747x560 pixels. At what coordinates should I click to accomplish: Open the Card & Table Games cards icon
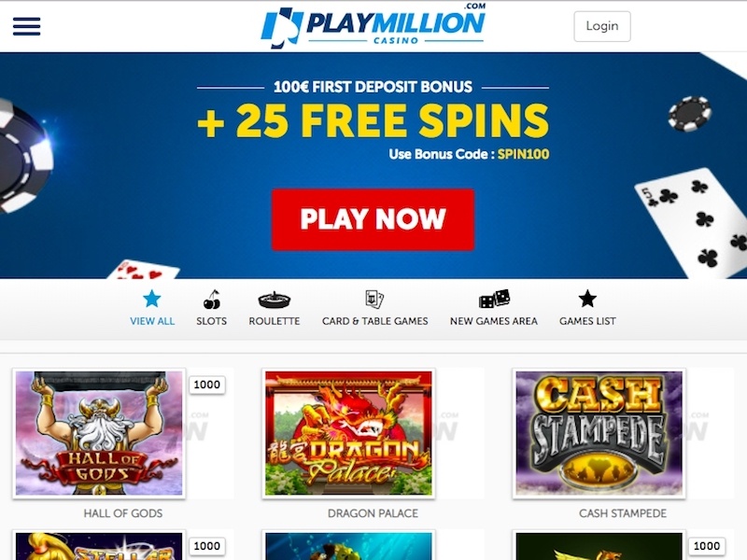tap(374, 300)
